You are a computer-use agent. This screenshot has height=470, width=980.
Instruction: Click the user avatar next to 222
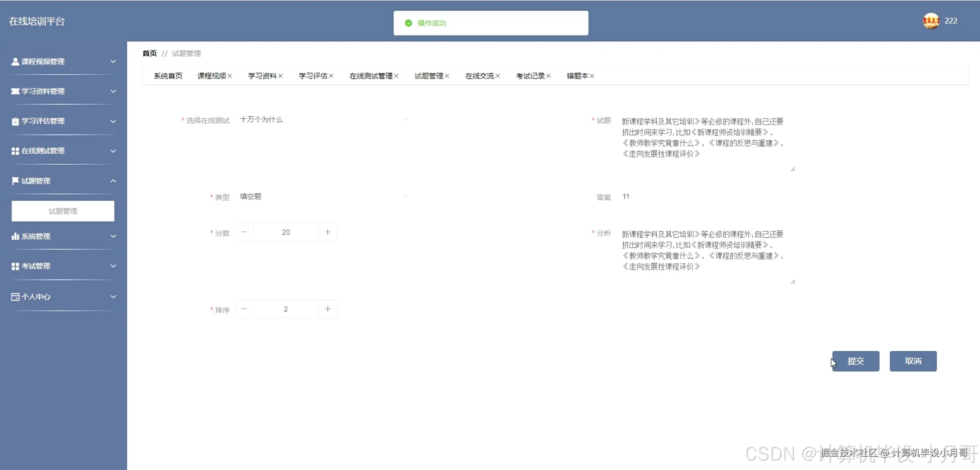tap(931, 21)
